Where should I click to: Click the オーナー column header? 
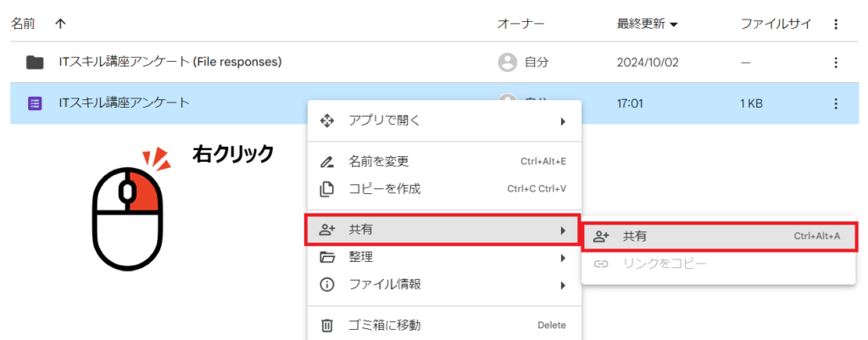pos(520,24)
